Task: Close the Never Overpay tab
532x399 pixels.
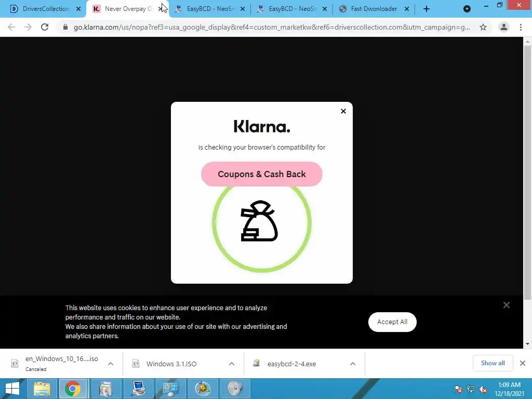Action: (x=161, y=9)
